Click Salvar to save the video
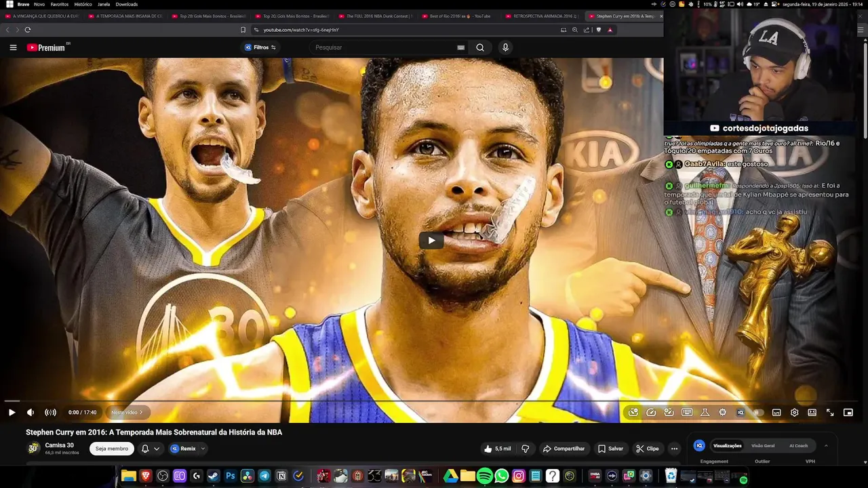 pyautogui.click(x=610, y=449)
